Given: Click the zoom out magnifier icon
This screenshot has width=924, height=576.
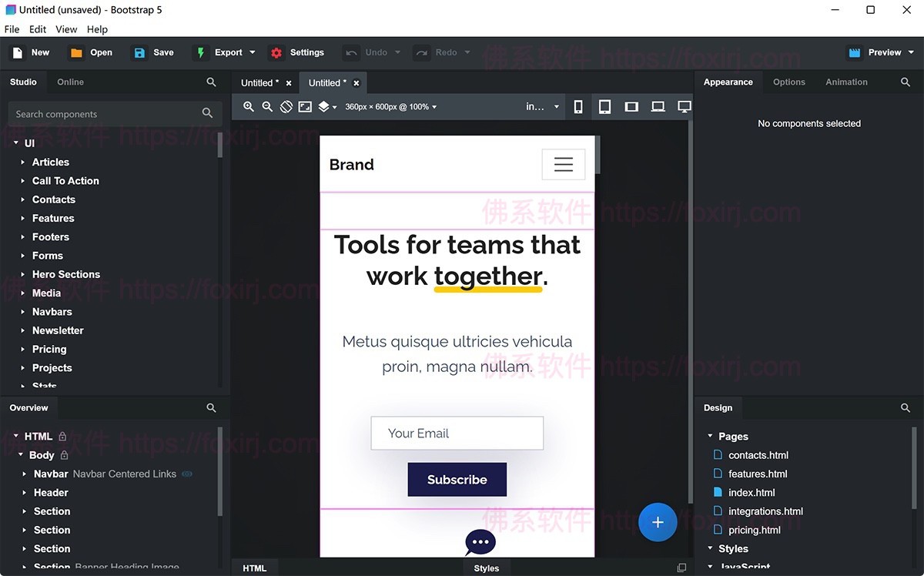Looking at the screenshot, I should click(x=267, y=107).
